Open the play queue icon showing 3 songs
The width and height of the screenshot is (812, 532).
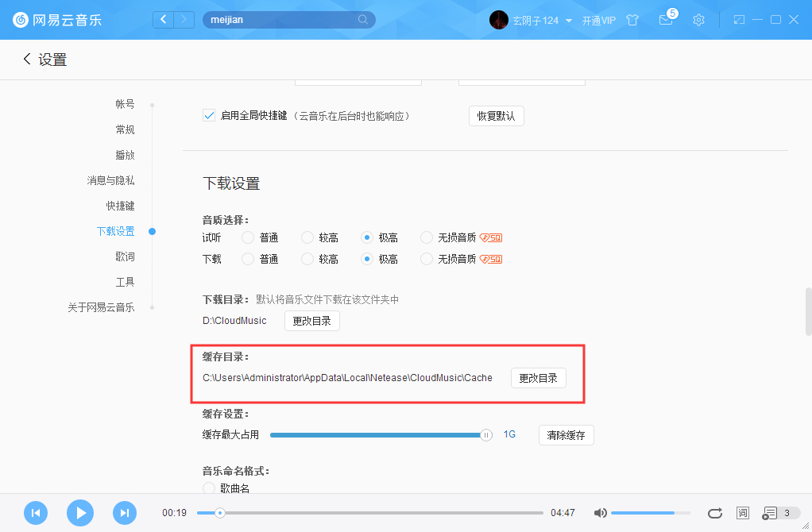coord(771,513)
